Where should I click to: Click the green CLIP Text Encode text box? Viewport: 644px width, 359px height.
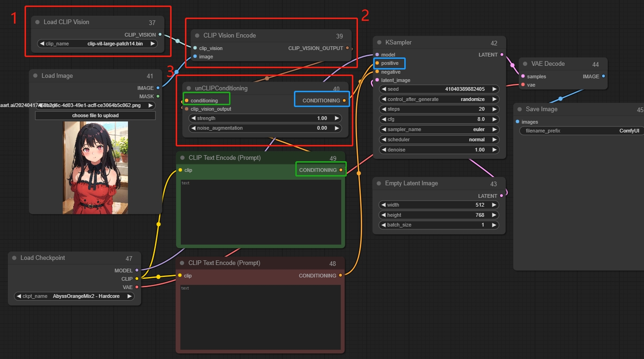tap(261, 212)
